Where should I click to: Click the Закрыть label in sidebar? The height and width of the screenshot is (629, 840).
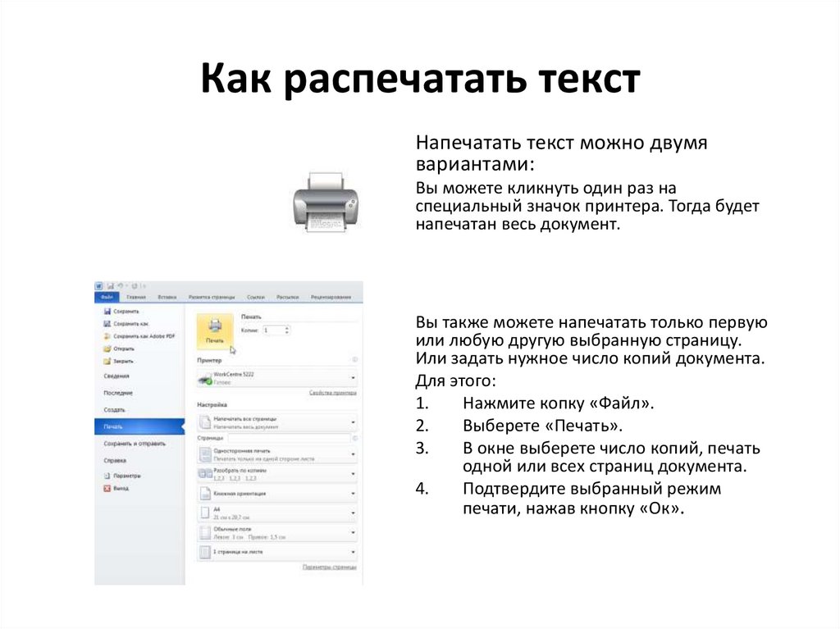123,361
